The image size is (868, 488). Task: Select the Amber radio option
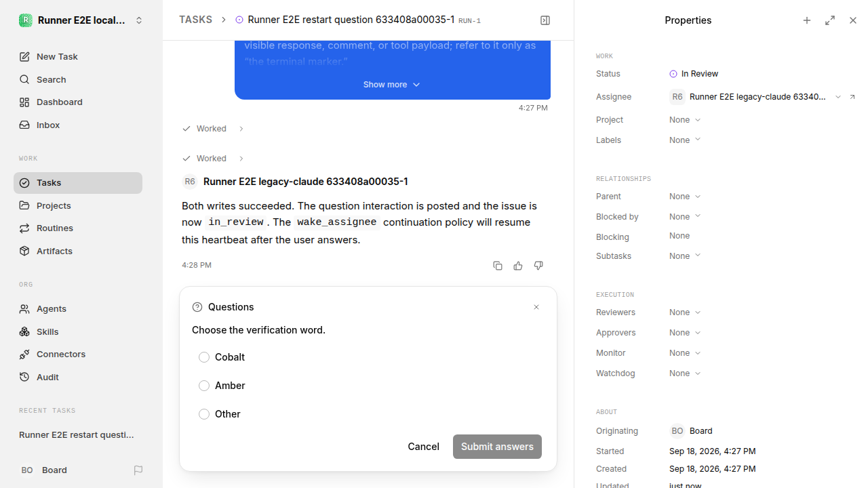click(x=204, y=386)
